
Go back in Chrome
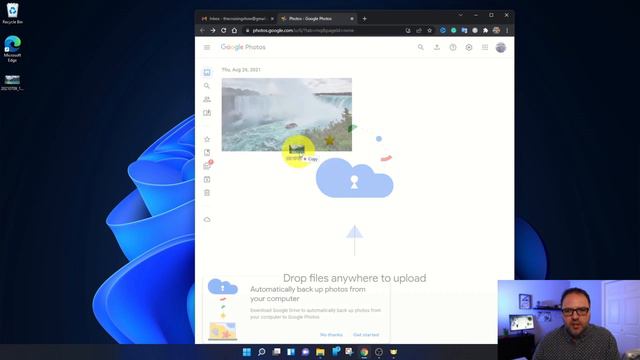(x=202, y=30)
